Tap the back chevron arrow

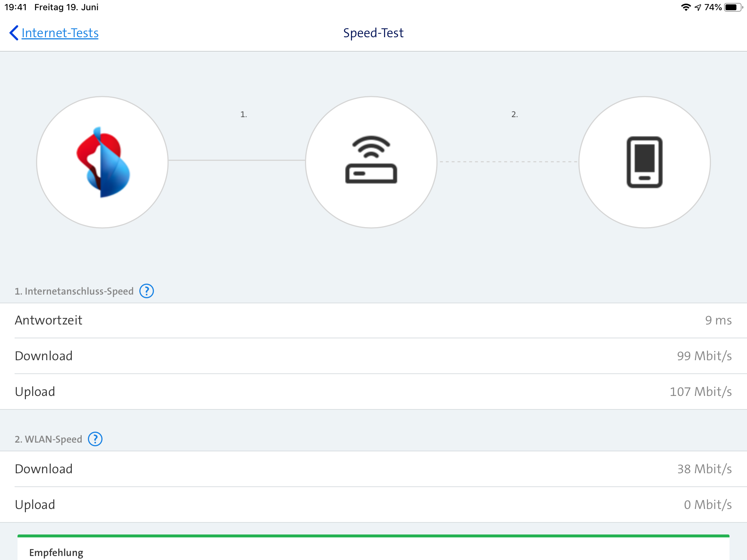(13, 33)
